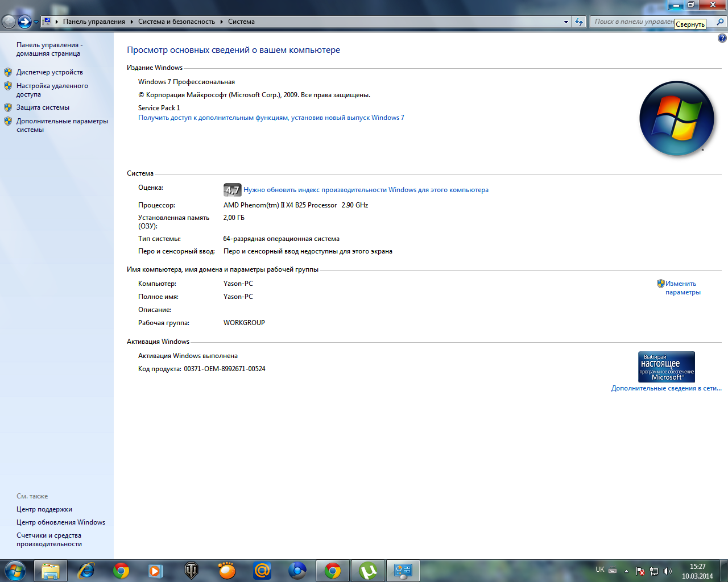
Task: Show hidden tray icons arrow
Action: coord(626,571)
